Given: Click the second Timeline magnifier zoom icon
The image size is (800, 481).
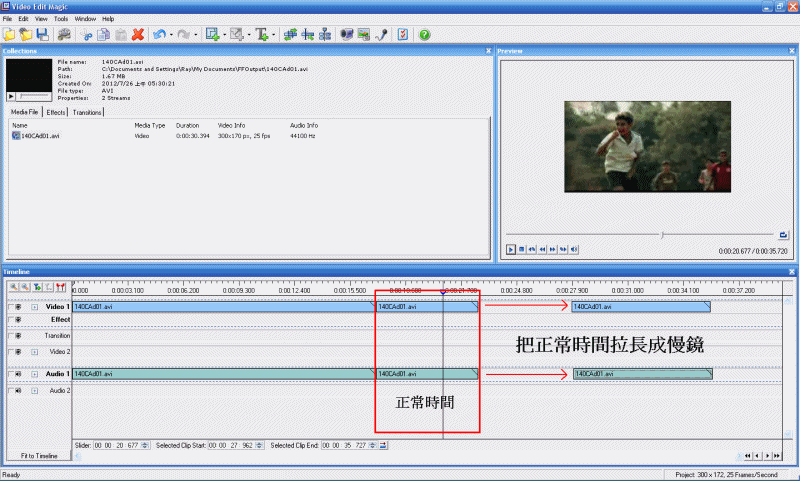Looking at the screenshot, I should pyautogui.click(x=25, y=287).
